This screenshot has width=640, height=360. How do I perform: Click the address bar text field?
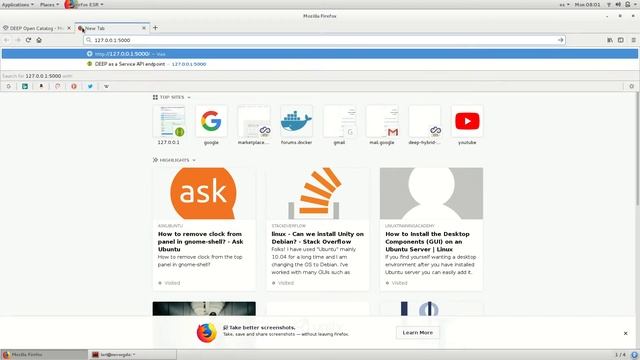click(x=324, y=40)
